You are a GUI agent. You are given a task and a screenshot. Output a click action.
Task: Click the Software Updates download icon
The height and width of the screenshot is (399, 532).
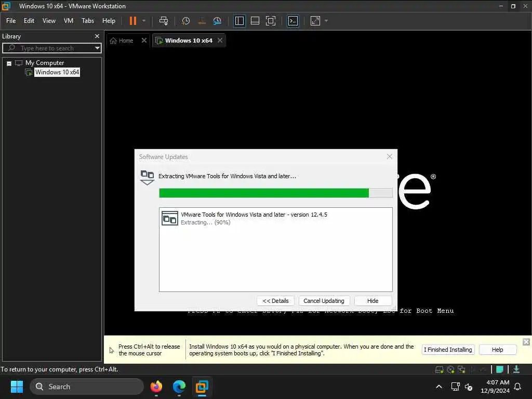point(147,178)
